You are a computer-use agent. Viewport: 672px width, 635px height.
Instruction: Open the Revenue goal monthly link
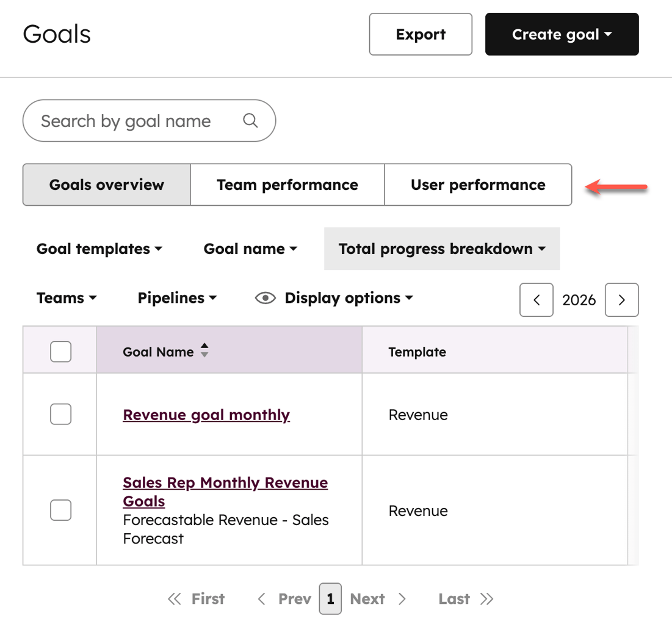(206, 415)
